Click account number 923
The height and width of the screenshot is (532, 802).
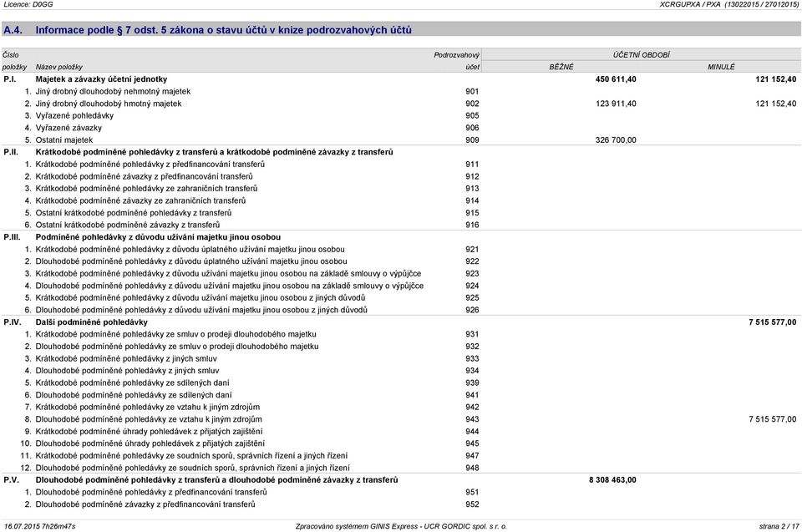pyautogui.click(x=472, y=274)
